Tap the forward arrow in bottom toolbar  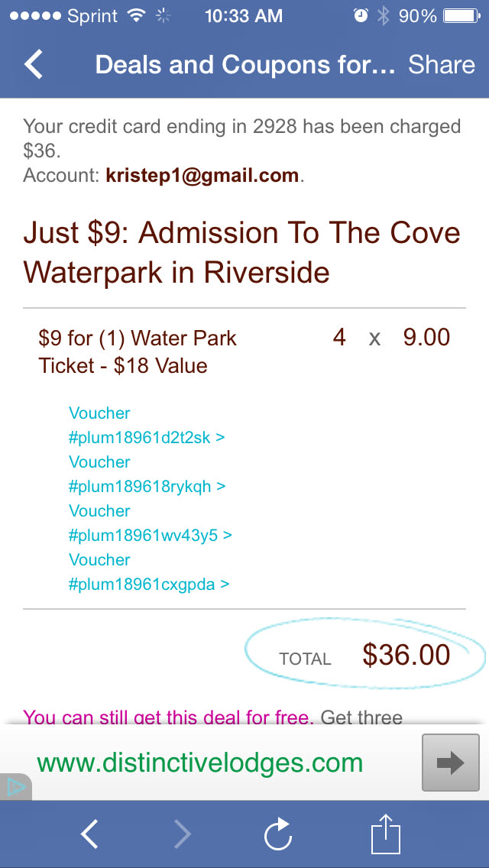tap(183, 834)
